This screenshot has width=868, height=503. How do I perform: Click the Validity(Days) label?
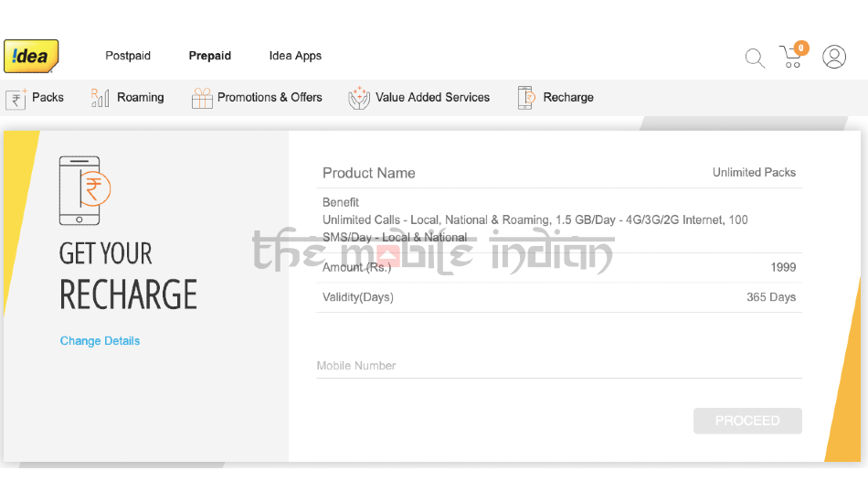pyautogui.click(x=357, y=297)
